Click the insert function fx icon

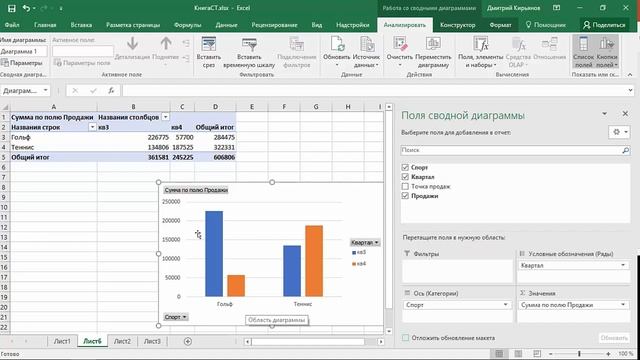[111, 91]
